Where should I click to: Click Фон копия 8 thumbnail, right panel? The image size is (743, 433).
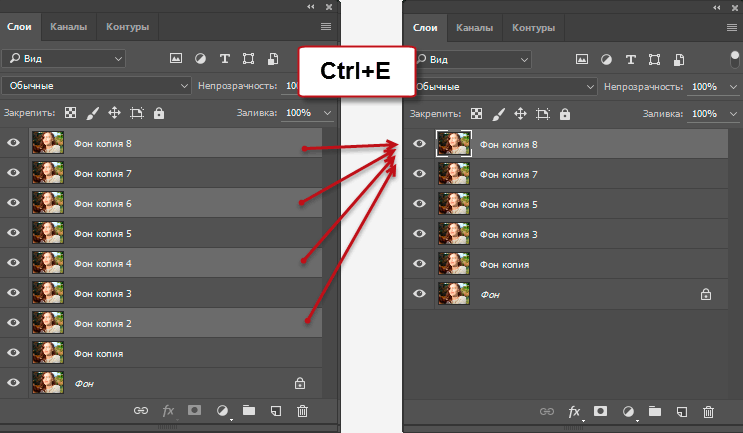pyautogui.click(x=453, y=144)
